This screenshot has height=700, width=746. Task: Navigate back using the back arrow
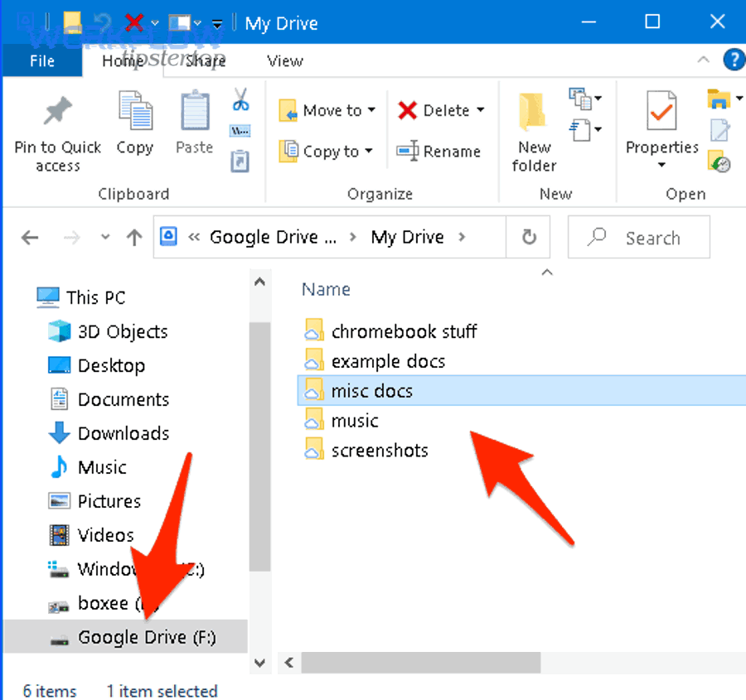click(x=29, y=237)
